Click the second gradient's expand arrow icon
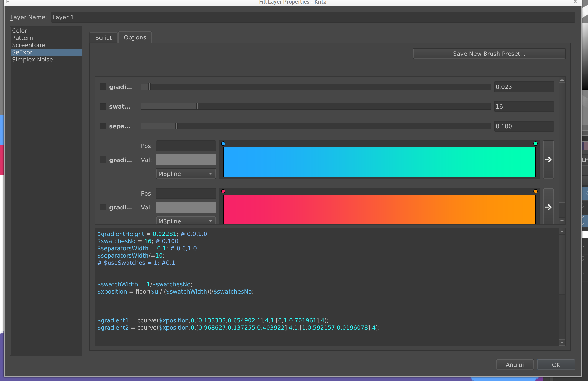 (548, 207)
